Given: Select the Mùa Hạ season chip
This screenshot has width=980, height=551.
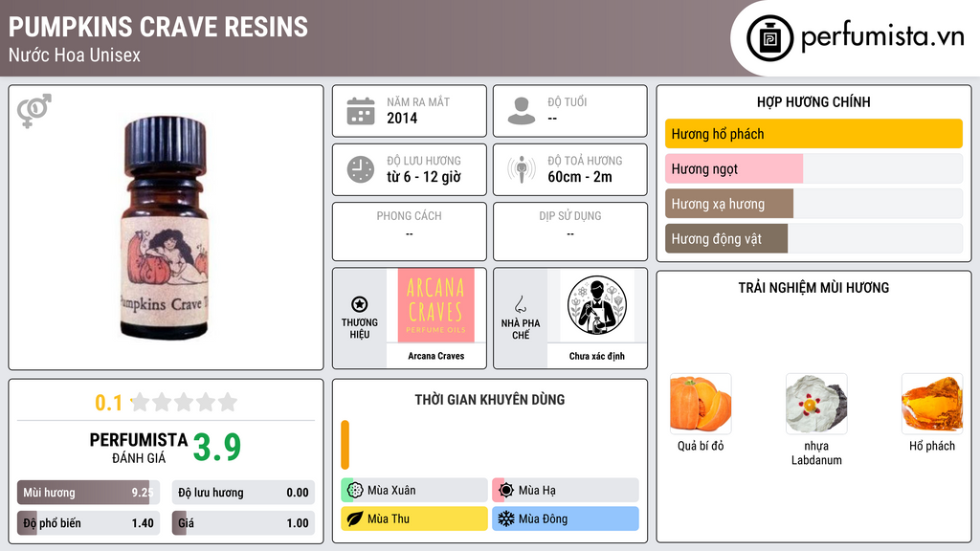Looking at the screenshot, I should tap(566, 491).
